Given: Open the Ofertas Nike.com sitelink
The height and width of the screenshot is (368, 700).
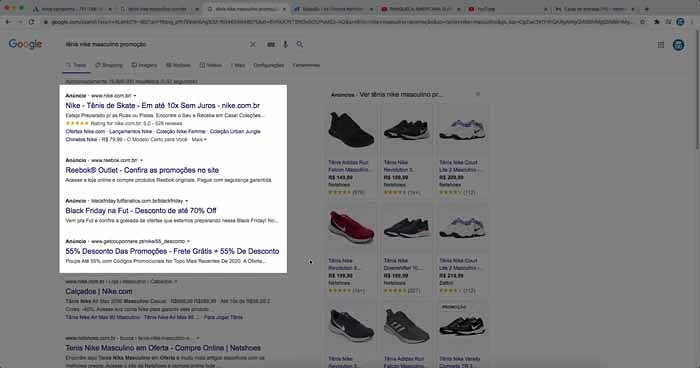Looking at the screenshot, I should (85, 131).
